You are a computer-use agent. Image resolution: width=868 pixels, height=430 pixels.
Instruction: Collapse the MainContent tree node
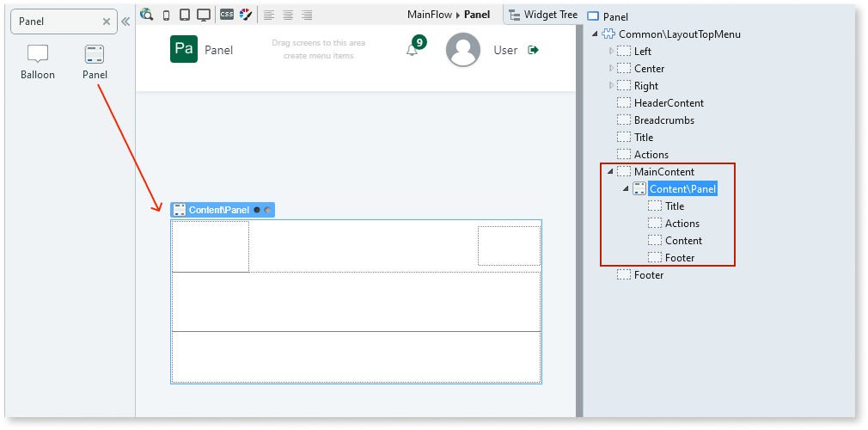tap(610, 172)
